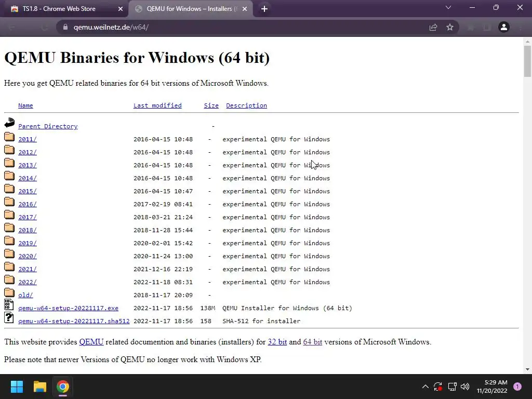Click the '2022-11-18 08:31' date text
The image size is (532, 399).
coord(163,282)
